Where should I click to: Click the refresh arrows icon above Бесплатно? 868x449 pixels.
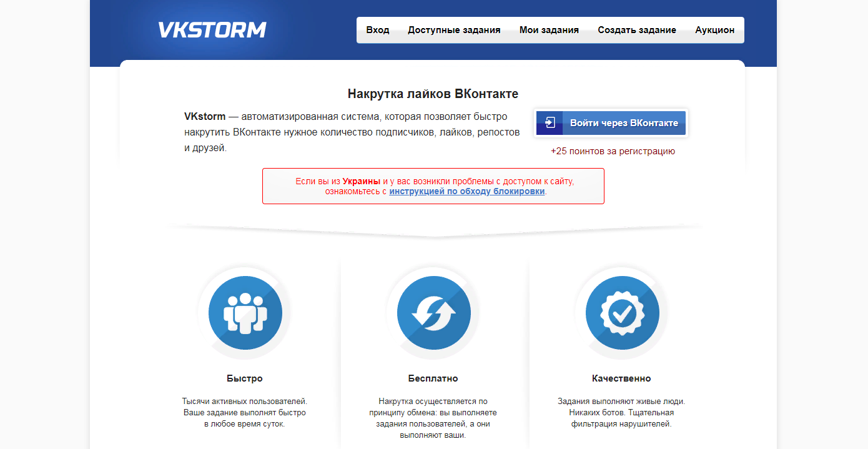[x=434, y=312]
